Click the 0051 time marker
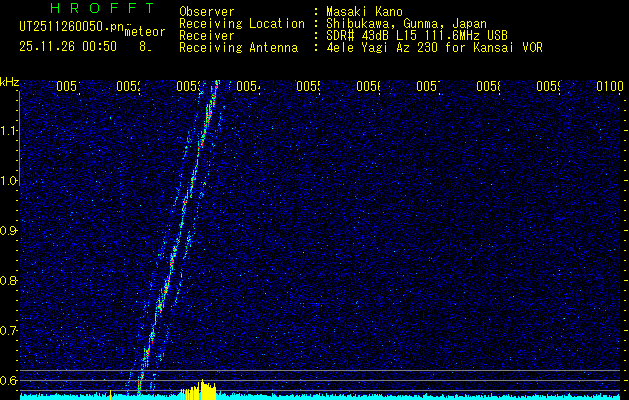Viewport: 629px width, 400px height. [x=68, y=86]
